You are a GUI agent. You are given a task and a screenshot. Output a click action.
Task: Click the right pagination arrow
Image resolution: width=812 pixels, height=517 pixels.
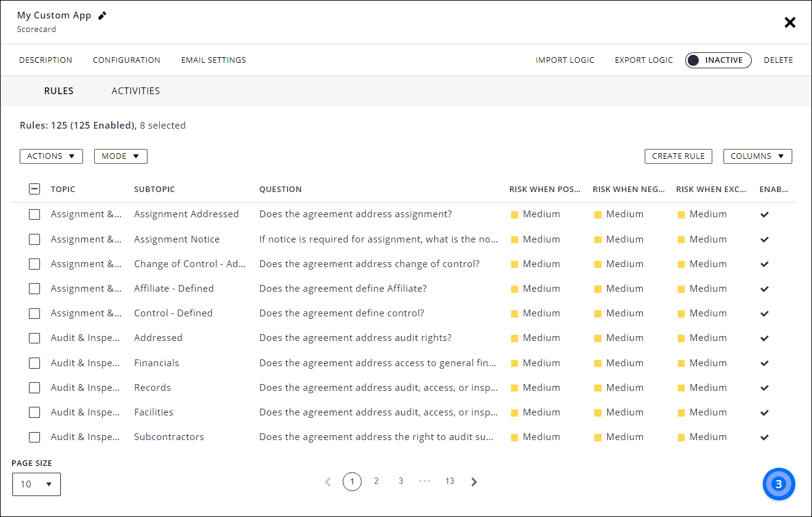tap(474, 481)
